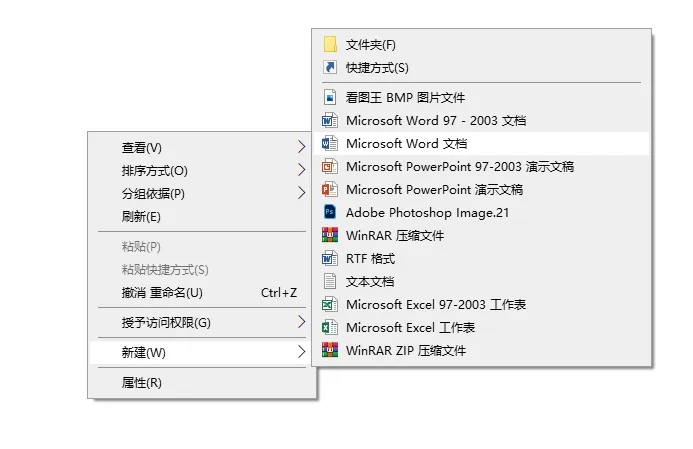The height and width of the screenshot is (449, 693).
Task: Click the WinRAR ZIP archive icon
Action: (329, 351)
